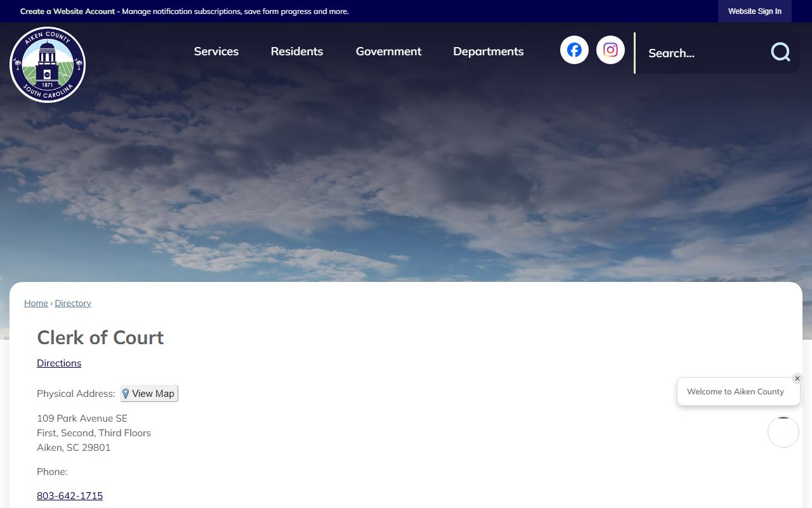The image size is (812, 508).
Task: Click Welcome to Aiken County message bubble
Action: [x=738, y=392]
